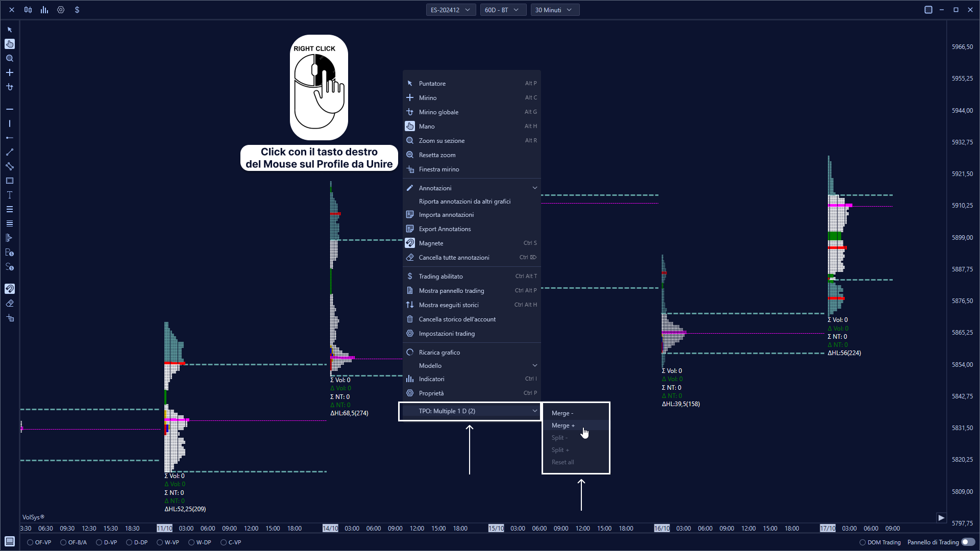This screenshot has width=980, height=551.
Task: Select the sell order marker tool
Action: (10, 266)
